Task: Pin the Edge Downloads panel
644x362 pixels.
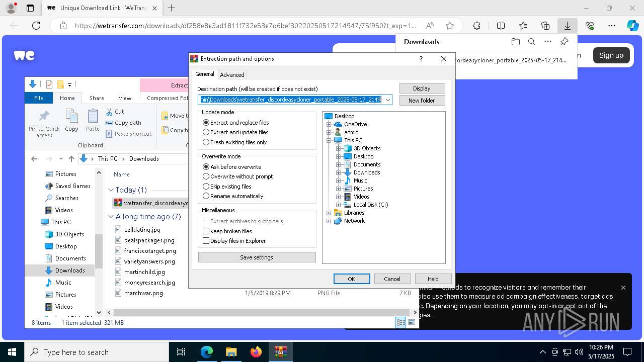Action: coord(564,42)
